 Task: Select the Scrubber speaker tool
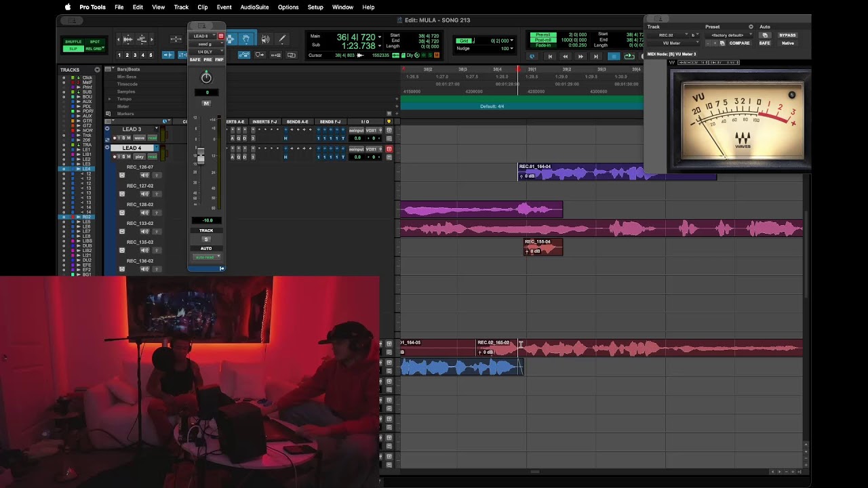pos(265,39)
